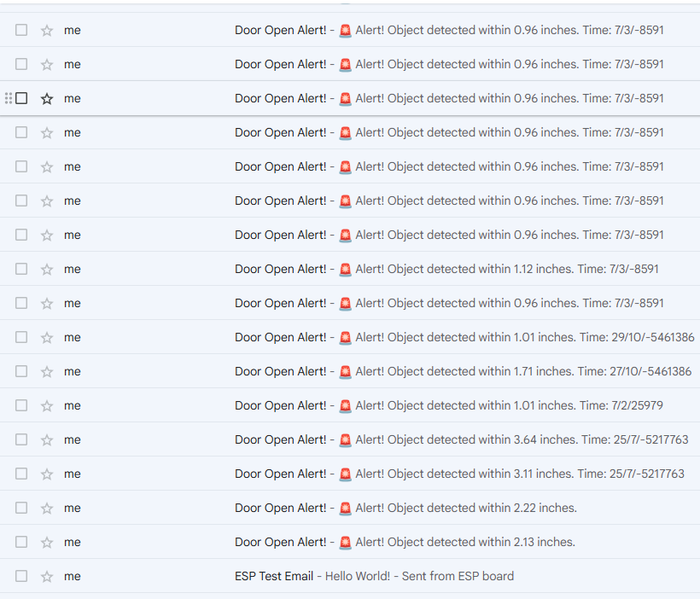Star the alert email reading 1.12 inches
This screenshot has height=599, width=700.
pos(47,269)
